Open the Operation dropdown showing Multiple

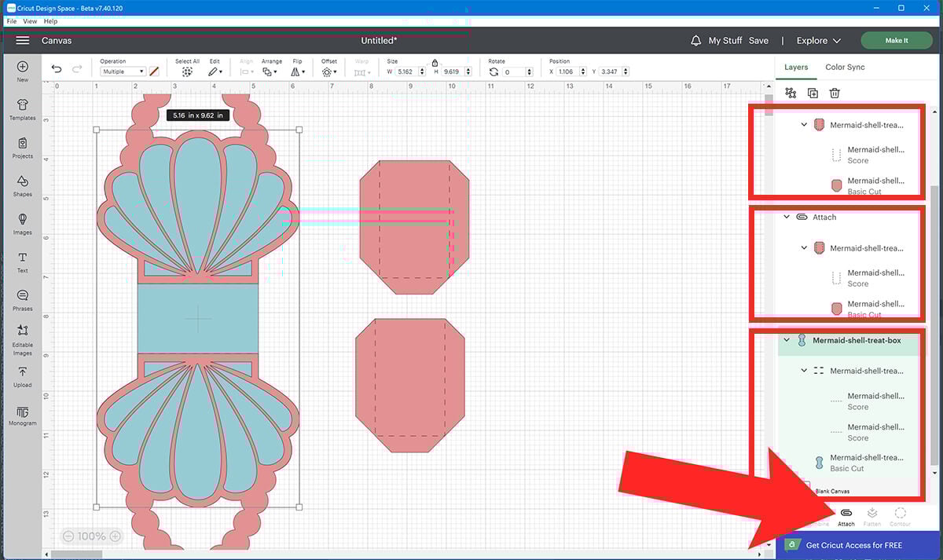pos(123,71)
